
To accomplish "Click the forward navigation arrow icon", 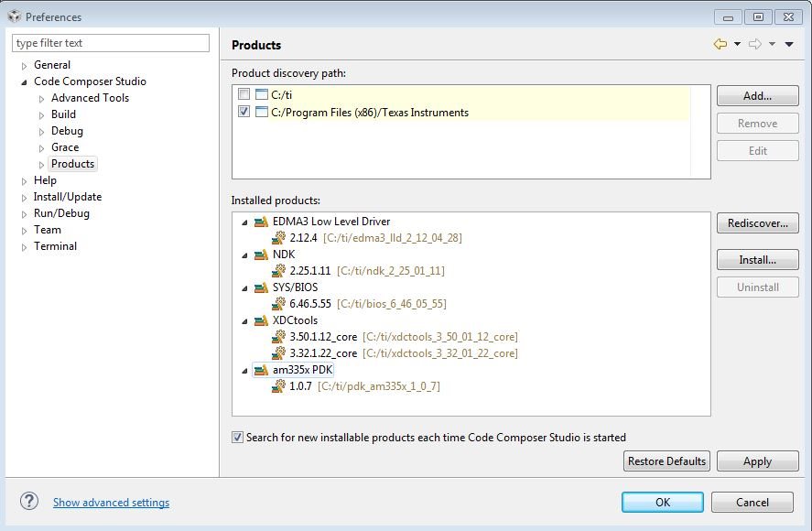I will [755, 44].
